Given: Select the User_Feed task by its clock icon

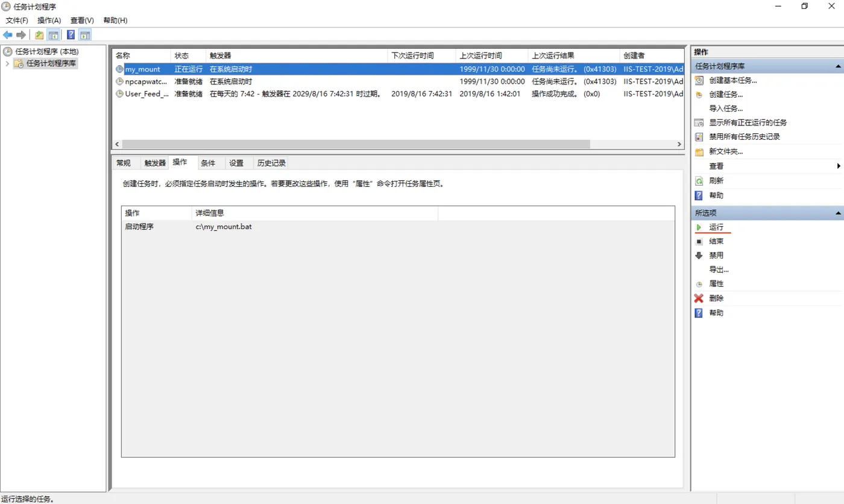Looking at the screenshot, I should click(119, 94).
